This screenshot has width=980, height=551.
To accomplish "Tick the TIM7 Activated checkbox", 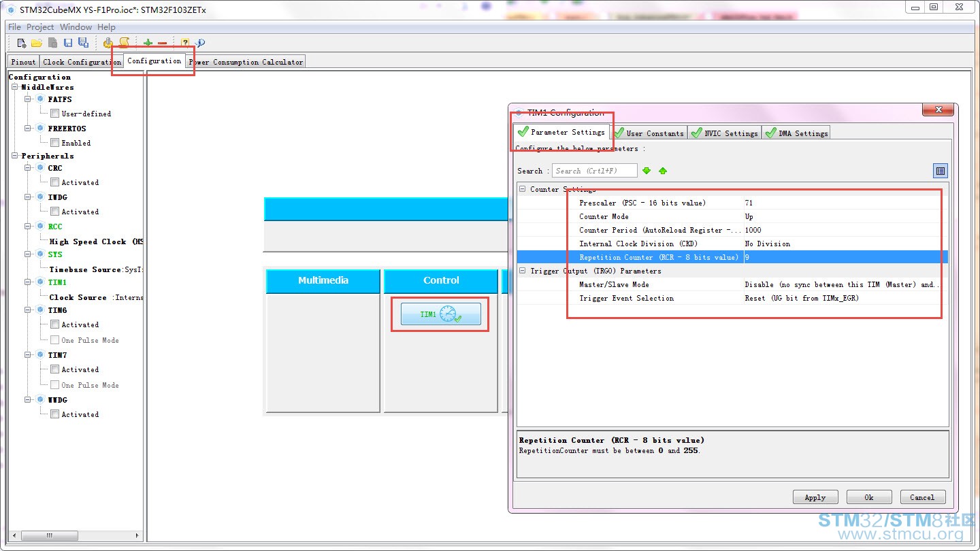I will click(x=54, y=369).
